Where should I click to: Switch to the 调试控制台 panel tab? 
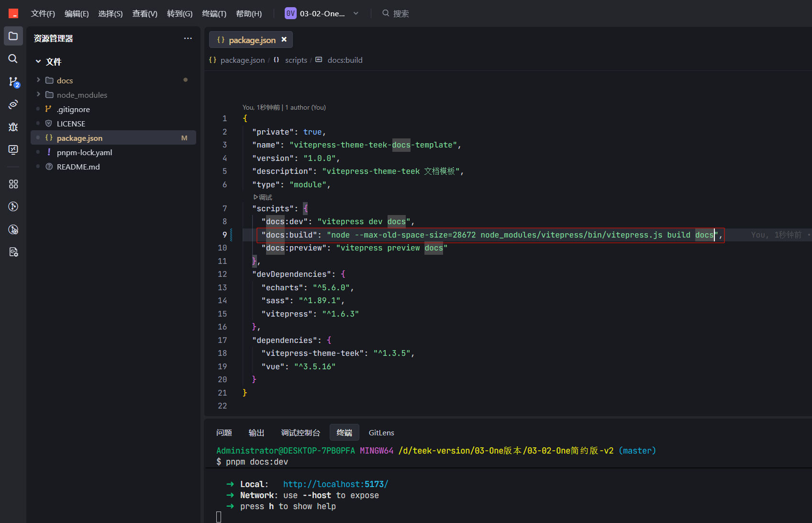300,432
